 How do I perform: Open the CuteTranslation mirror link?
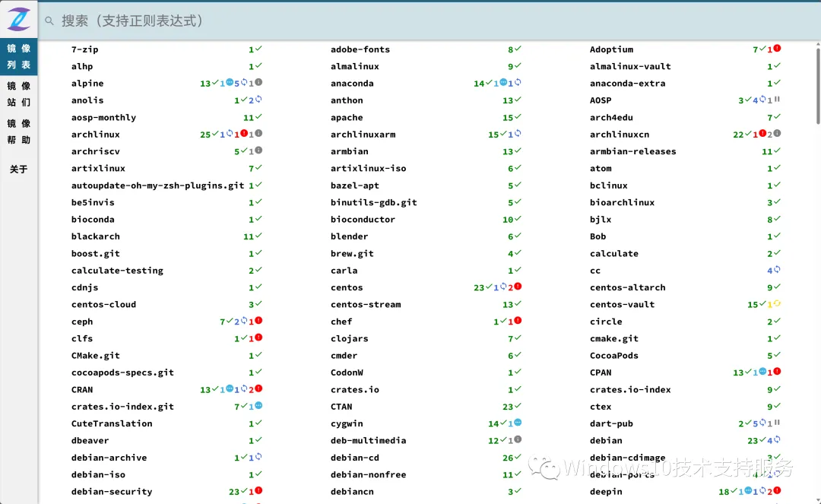point(112,423)
